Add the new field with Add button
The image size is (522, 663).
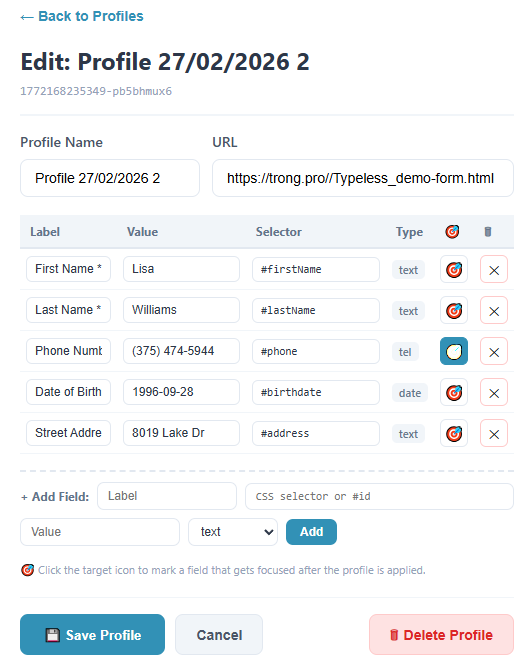[x=312, y=532]
